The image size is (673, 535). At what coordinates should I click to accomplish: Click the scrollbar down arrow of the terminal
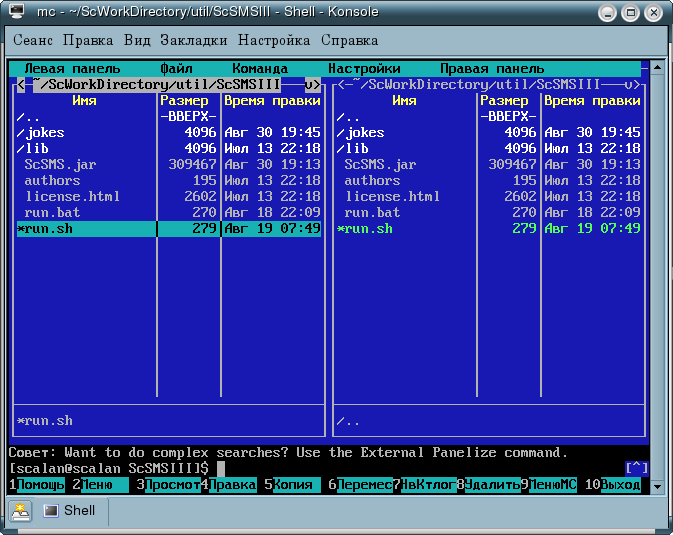[657, 487]
